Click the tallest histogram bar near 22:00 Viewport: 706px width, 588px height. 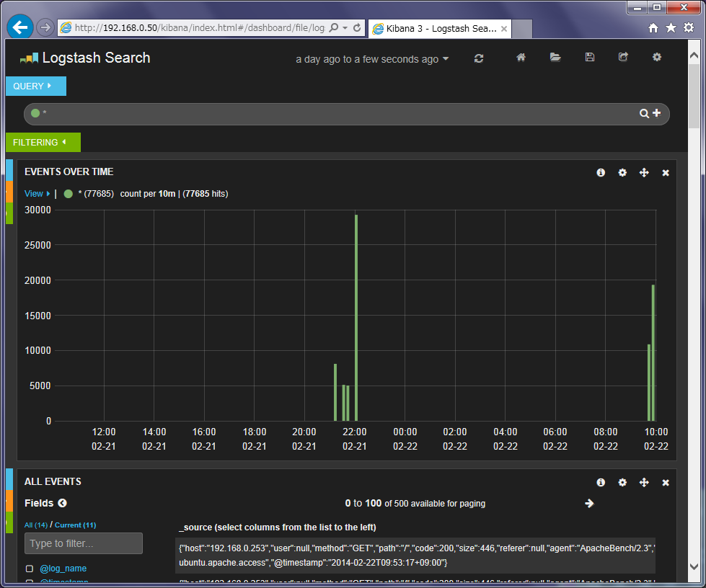(356, 318)
